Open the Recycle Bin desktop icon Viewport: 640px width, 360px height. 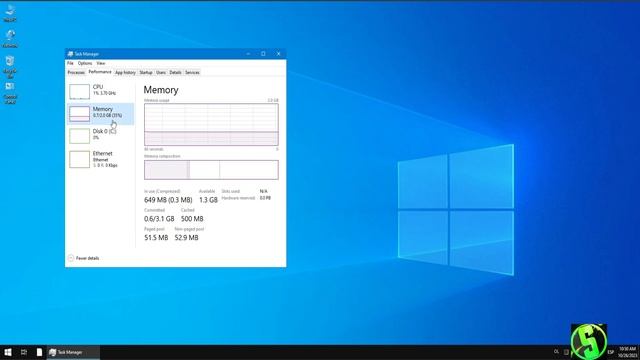pos(10,67)
